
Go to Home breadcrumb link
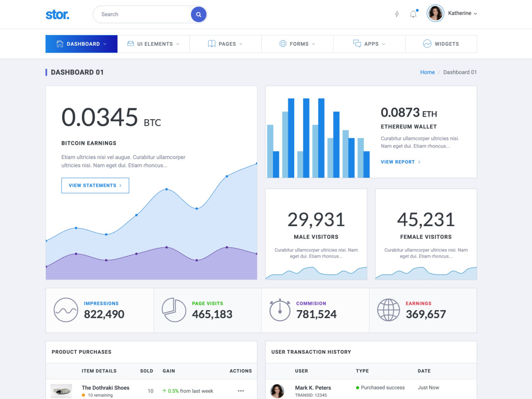pyautogui.click(x=428, y=72)
